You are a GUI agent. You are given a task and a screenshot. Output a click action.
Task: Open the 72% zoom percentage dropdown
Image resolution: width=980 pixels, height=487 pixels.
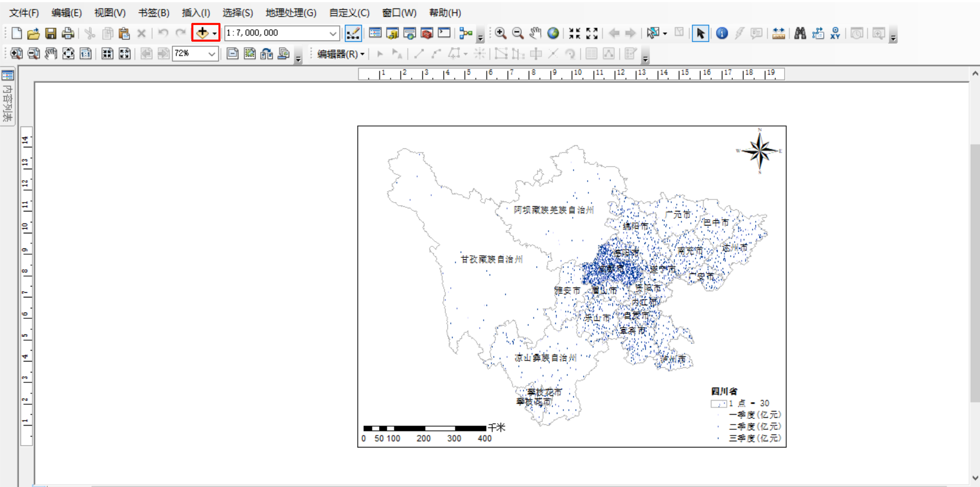(211, 53)
